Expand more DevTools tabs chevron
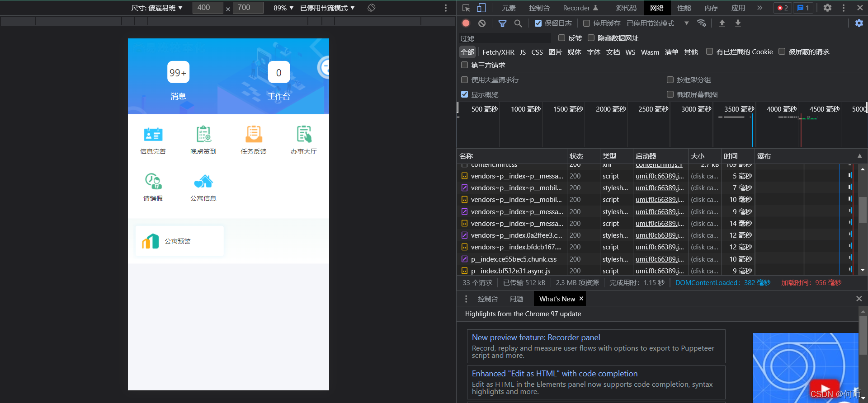Screen dimensions: 868x403 [x=760, y=8]
